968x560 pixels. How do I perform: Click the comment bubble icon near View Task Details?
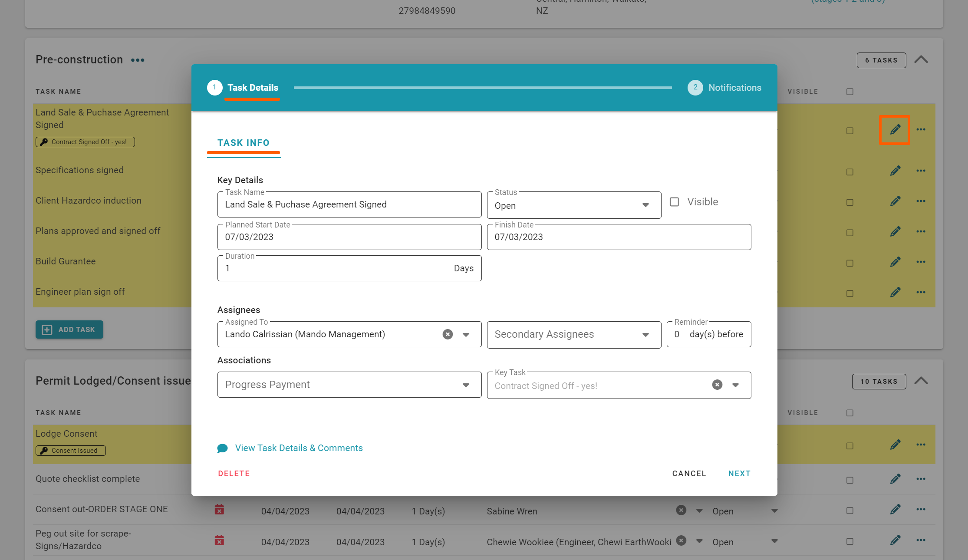222,448
